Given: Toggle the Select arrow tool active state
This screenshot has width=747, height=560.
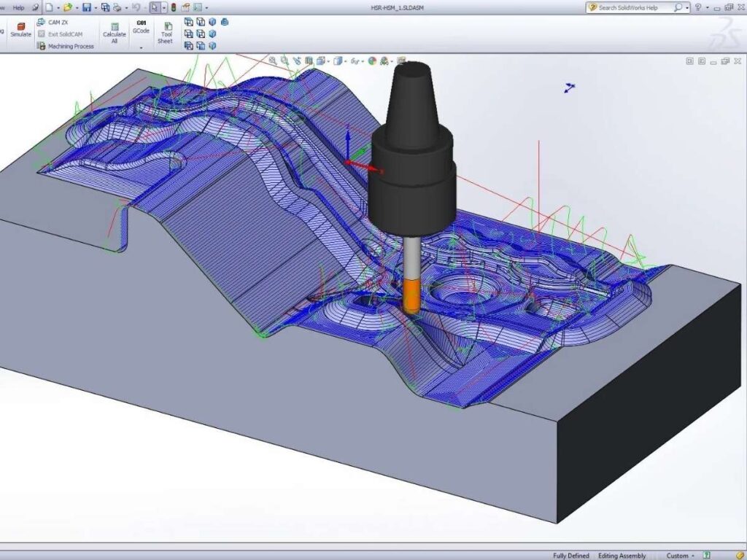Looking at the screenshot, I should (155, 7).
